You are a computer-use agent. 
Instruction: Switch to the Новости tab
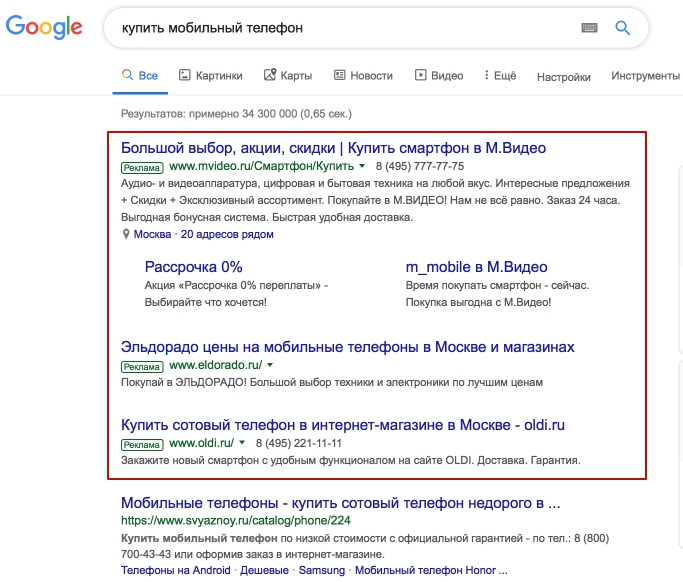tap(363, 76)
